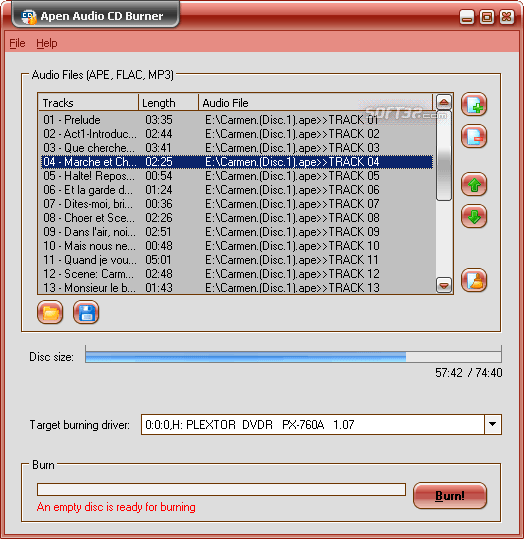Select track 03 - Que cherche...
Screen dimensions: 524x539
(x=237, y=148)
